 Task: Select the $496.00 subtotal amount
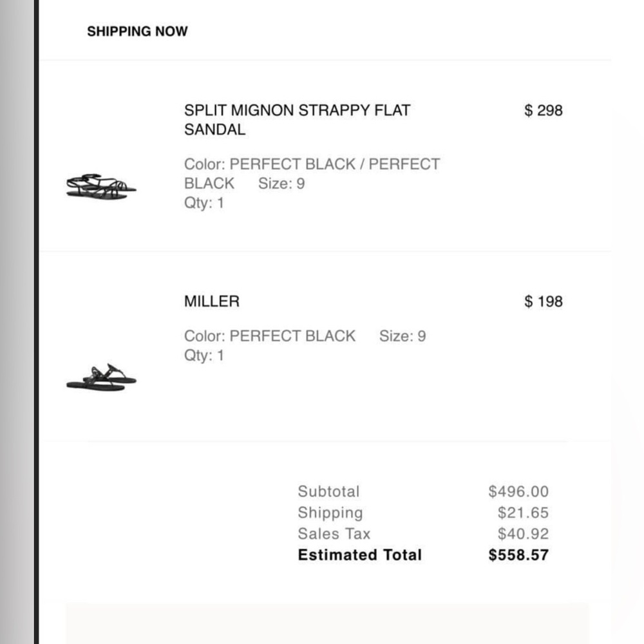point(518,491)
